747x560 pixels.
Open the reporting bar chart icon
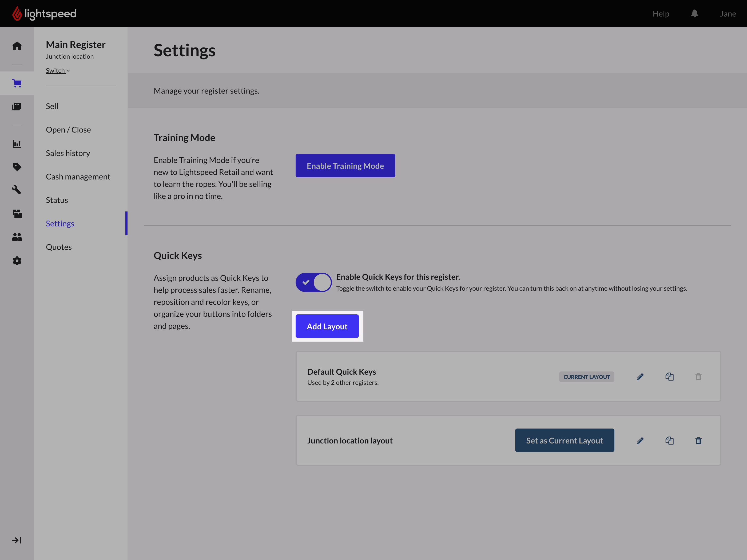tap(17, 144)
